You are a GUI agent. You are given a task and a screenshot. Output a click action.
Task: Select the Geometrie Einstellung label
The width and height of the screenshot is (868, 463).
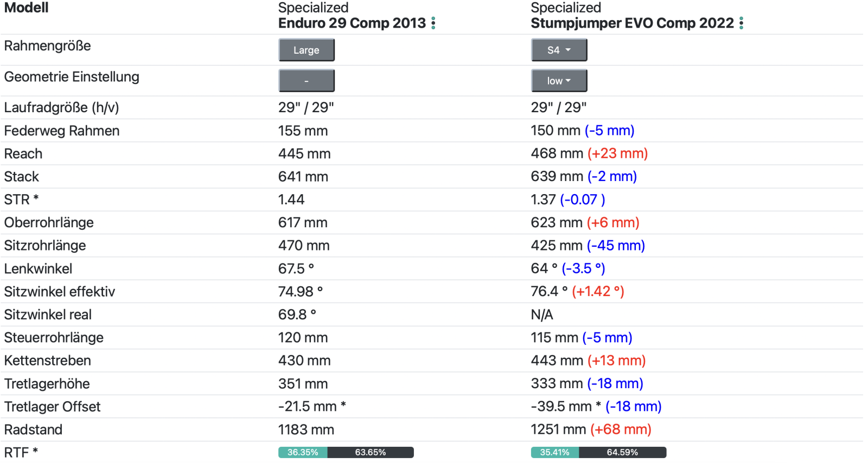[x=72, y=77]
